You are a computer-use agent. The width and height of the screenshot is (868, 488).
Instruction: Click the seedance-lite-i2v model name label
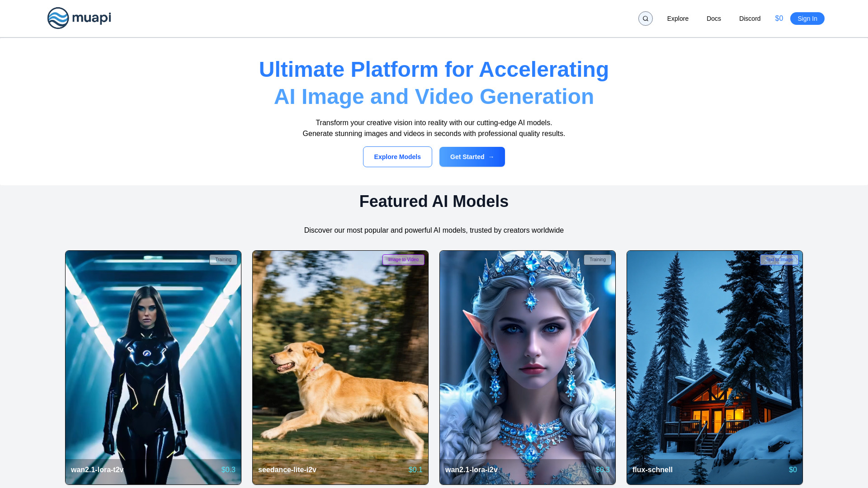tap(287, 470)
